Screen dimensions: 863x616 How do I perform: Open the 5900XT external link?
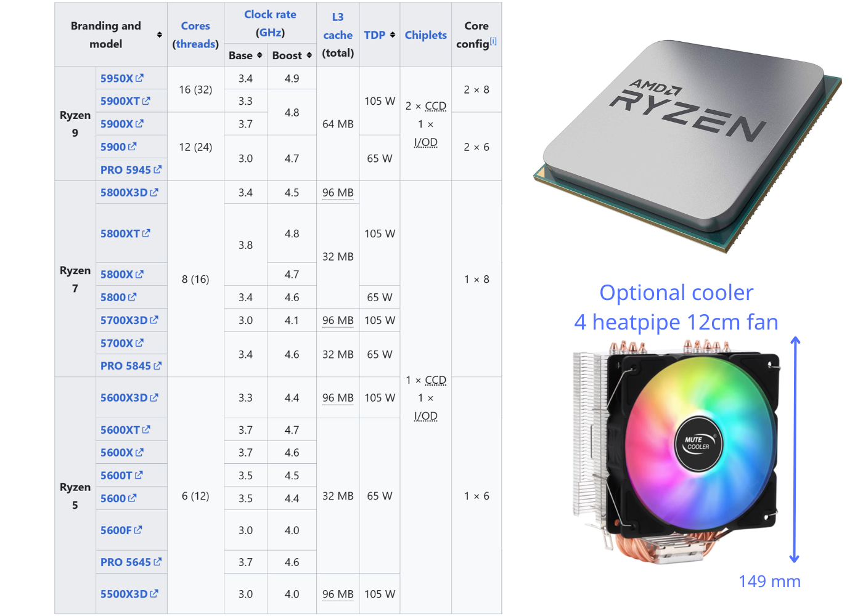point(125,101)
